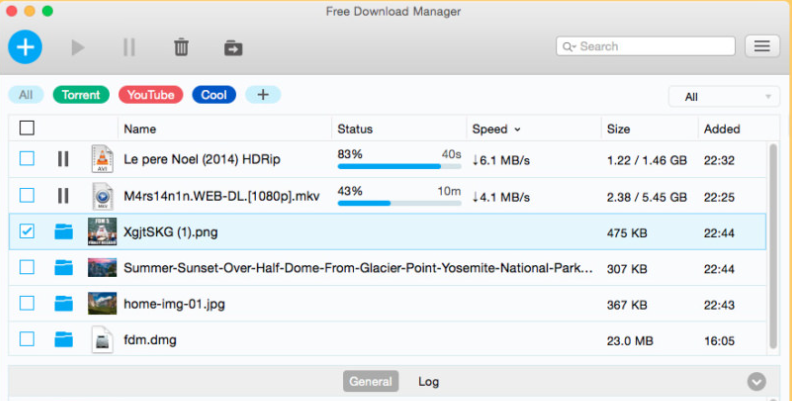Click the 4.1 MB/s speed value
Viewport: 792px width, 401px height.
(x=501, y=197)
